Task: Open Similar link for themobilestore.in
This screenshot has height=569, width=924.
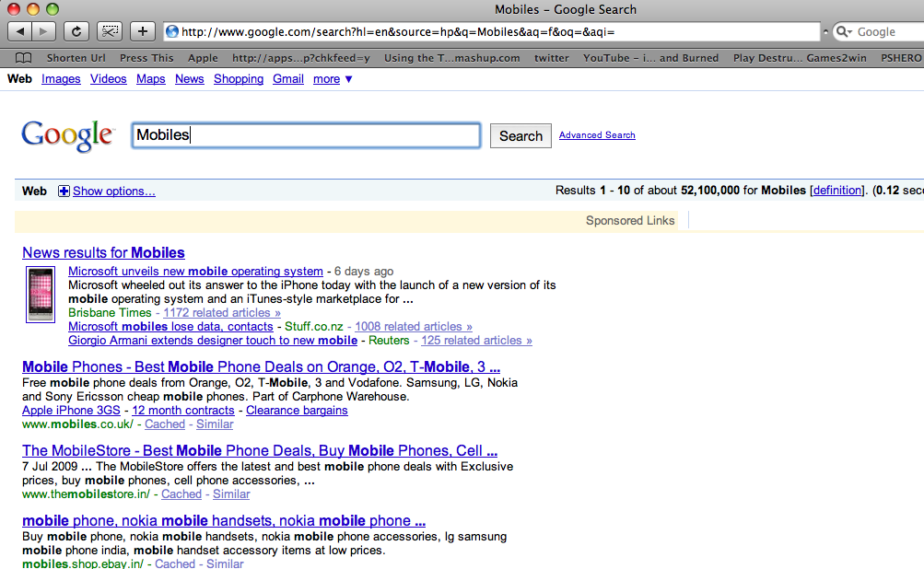Action: pyautogui.click(x=231, y=494)
